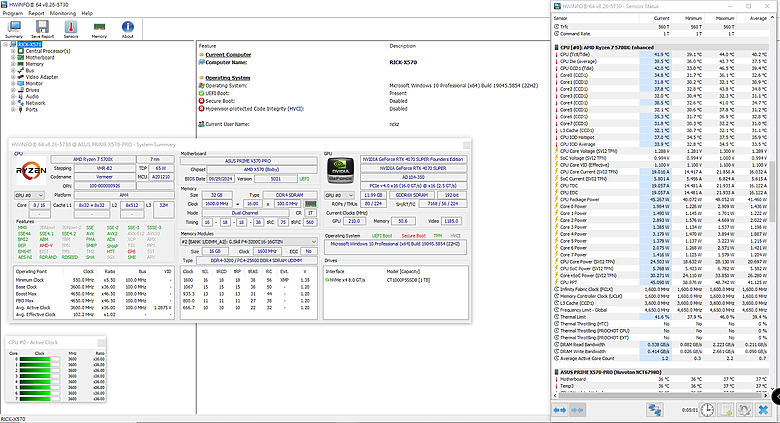
Task: Click the Motherboard tree icon
Action: point(21,57)
